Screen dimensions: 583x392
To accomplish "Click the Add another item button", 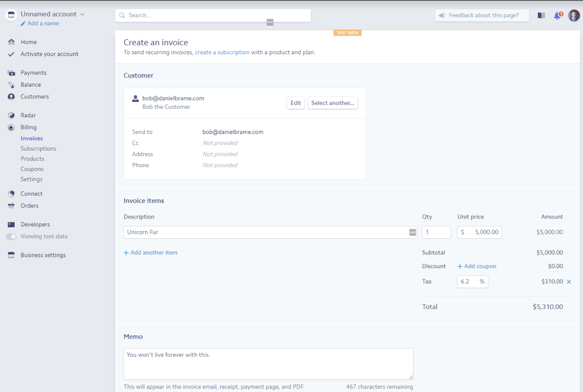I will [151, 252].
